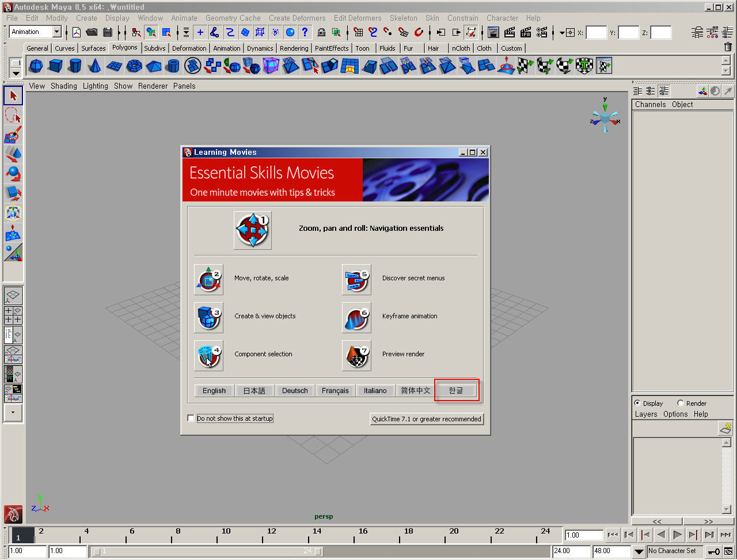Open the Keyframe animation movie button
Viewport: 737px width, 560px height.
pos(356,317)
